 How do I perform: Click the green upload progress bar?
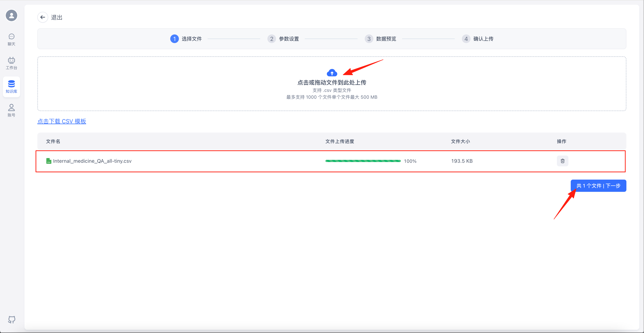[x=363, y=161]
